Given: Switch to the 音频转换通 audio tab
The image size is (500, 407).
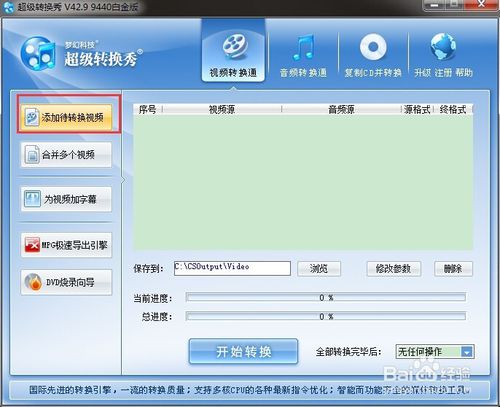Looking at the screenshot, I should (x=303, y=55).
